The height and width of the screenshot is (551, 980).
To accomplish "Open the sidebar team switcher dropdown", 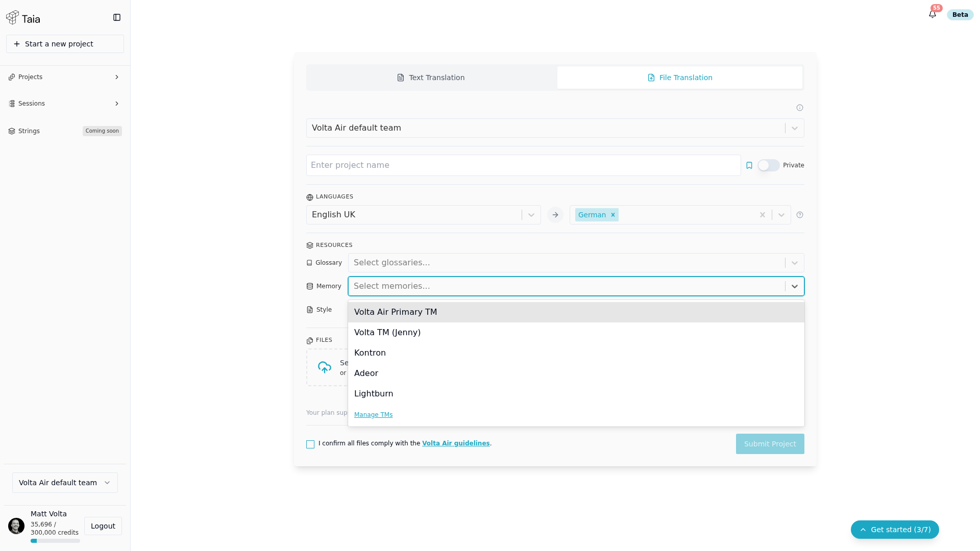I will tap(65, 483).
